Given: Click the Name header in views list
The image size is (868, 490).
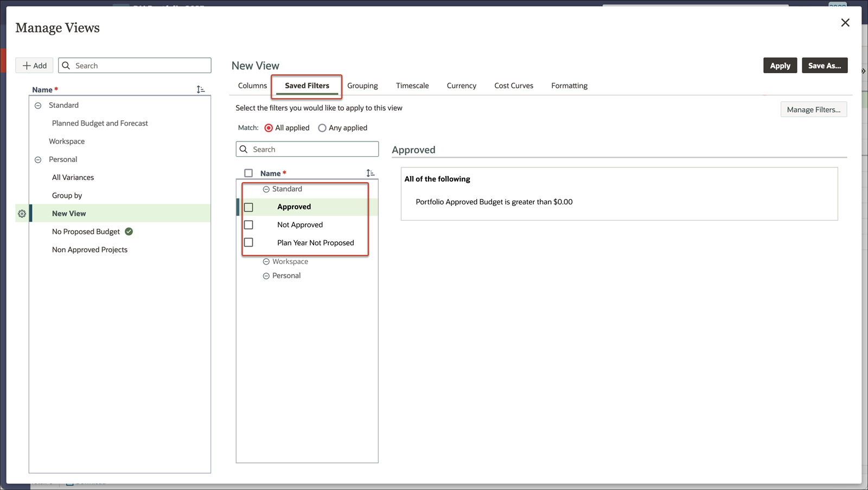Looking at the screenshot, I should [x=42, y=90].
